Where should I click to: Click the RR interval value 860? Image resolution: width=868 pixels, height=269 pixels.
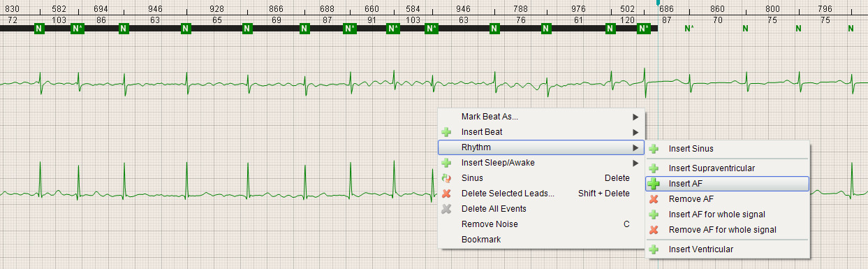tap(718, 9)
